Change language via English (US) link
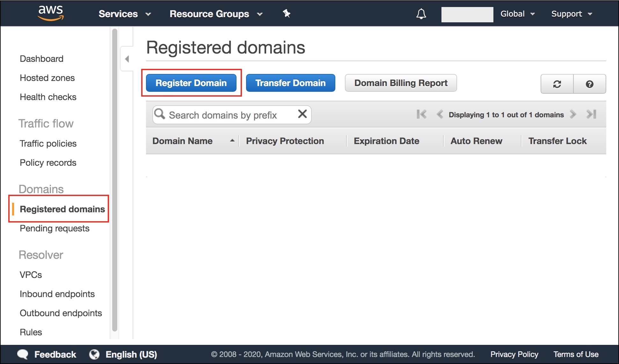Screen dimensions: 619x364 point(131,354)
